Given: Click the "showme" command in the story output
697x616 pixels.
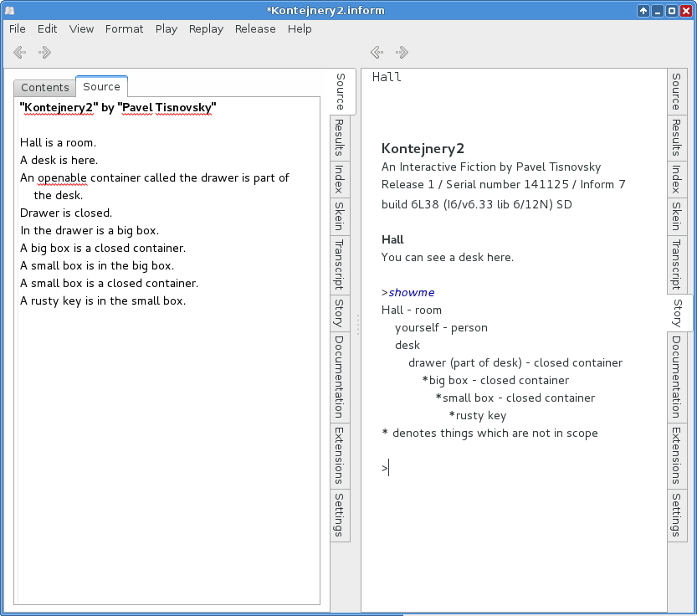Looking at the screenshot, I should pos(412,293).
